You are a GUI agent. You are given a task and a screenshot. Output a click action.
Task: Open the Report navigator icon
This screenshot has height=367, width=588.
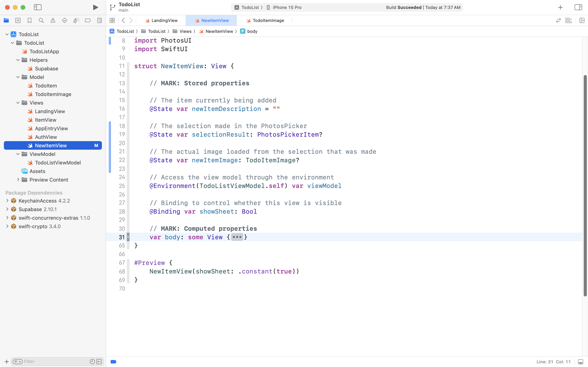pyautogui.click(x=99, y=20)
